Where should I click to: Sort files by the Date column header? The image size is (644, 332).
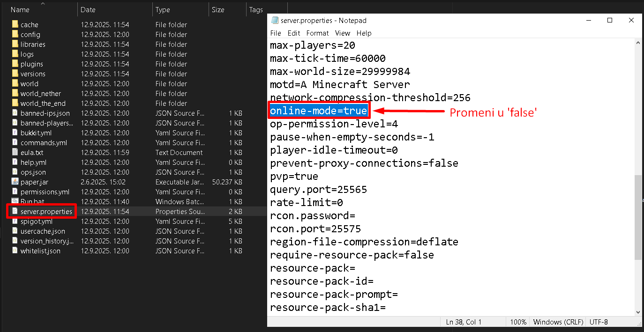88,9
